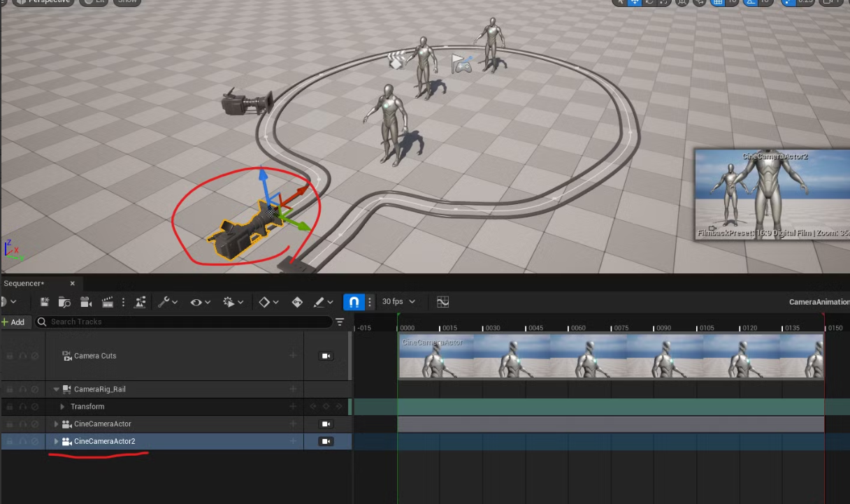Toggle the magnet snapping button
Viewport: 850px width, 504px height.
[354, 302]
